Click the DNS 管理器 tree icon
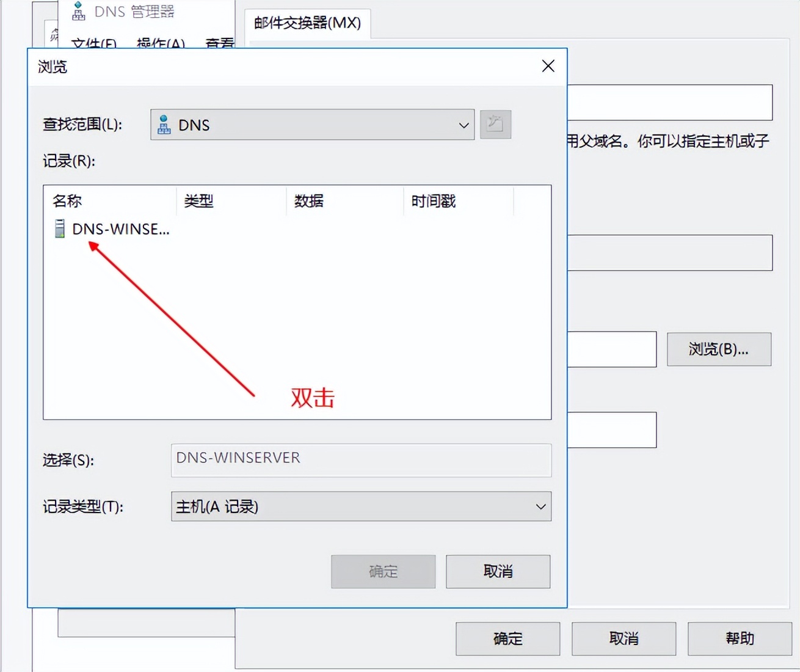800x672 pixels. click(78, 11)
